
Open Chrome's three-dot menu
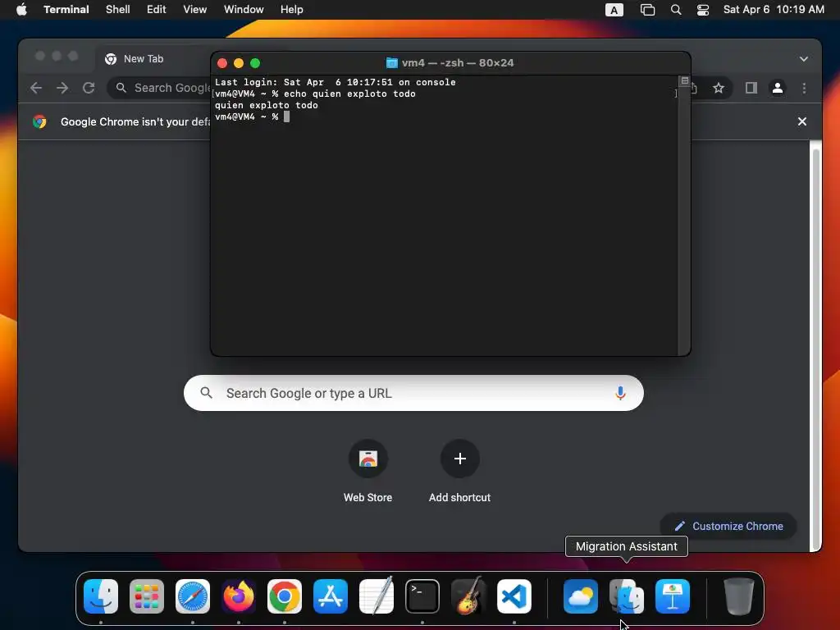pos(804,88)
